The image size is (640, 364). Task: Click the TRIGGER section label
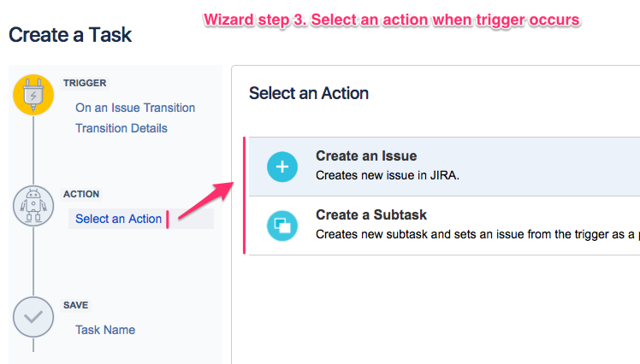coord(85,83)
